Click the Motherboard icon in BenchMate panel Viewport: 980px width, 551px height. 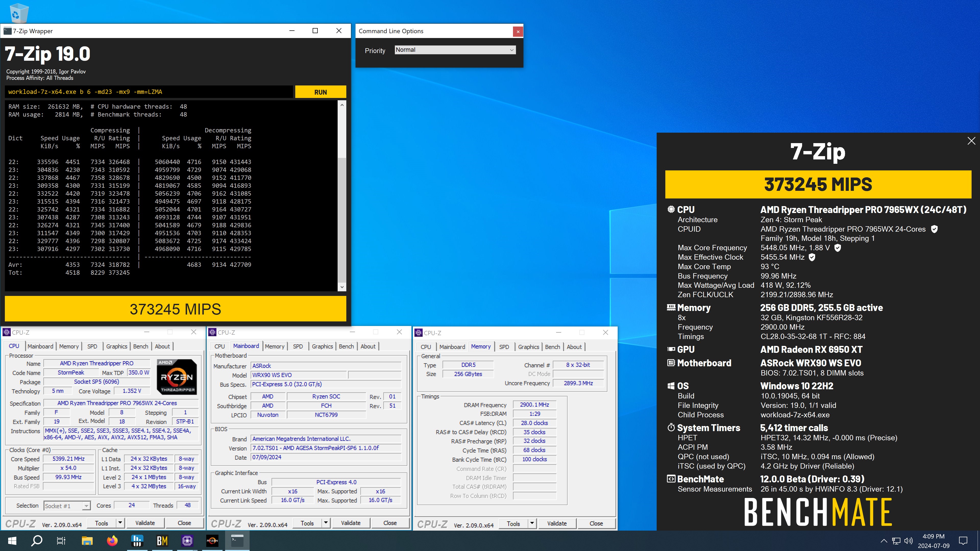point(671,363)
